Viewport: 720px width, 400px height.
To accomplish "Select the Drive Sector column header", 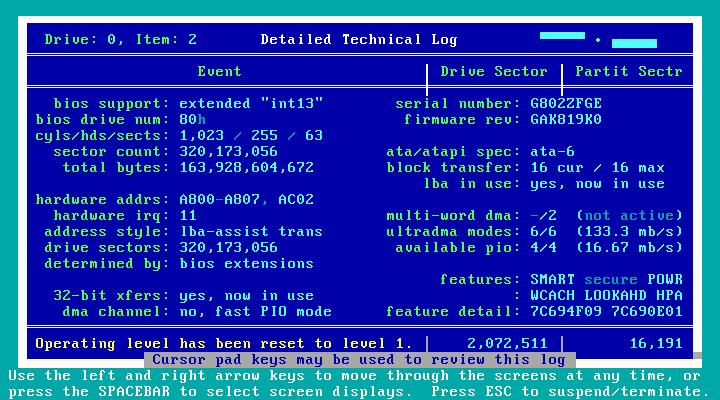I will [x=494, y=72].
